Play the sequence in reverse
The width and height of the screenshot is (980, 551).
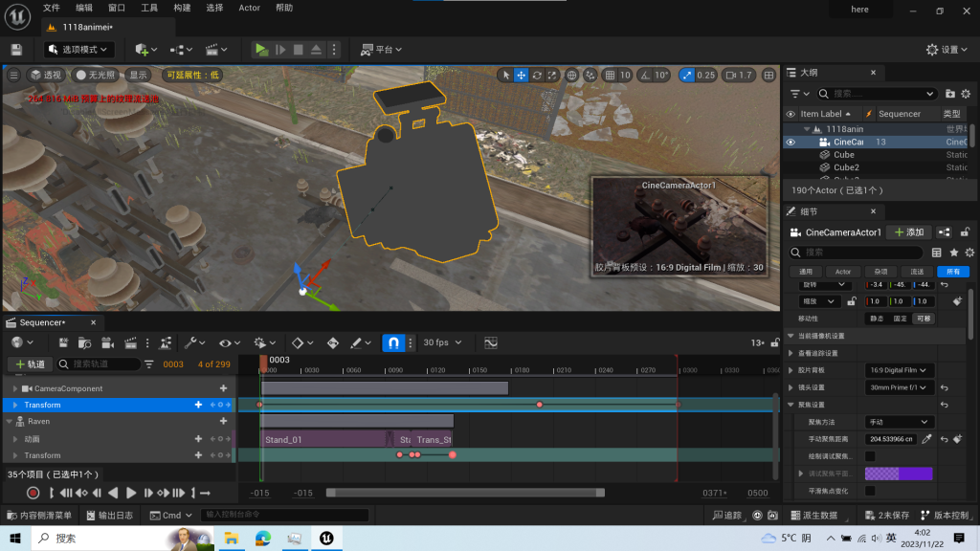113,493
